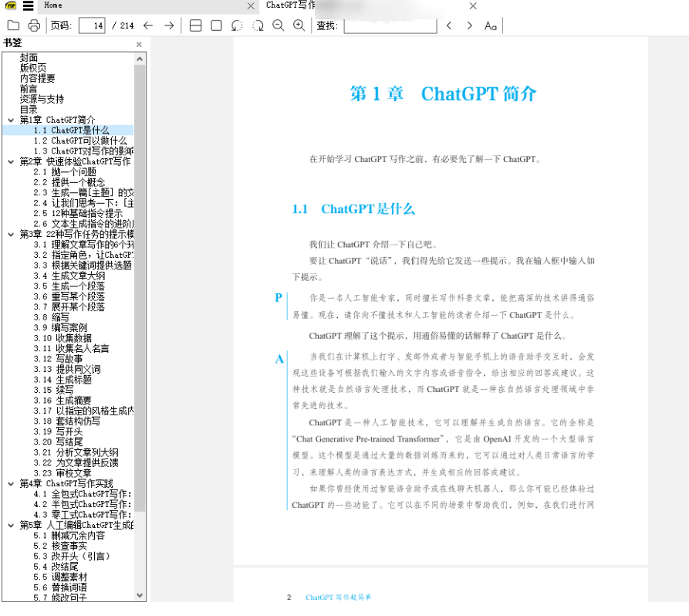Collapse the 第3章 bookmark chapter node
The image size is (689, 616).
point(9,235)
